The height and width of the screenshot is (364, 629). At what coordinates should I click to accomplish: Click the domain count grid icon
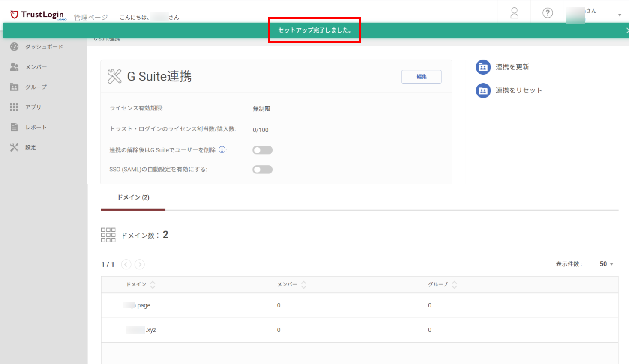click(x=108, y=235)
